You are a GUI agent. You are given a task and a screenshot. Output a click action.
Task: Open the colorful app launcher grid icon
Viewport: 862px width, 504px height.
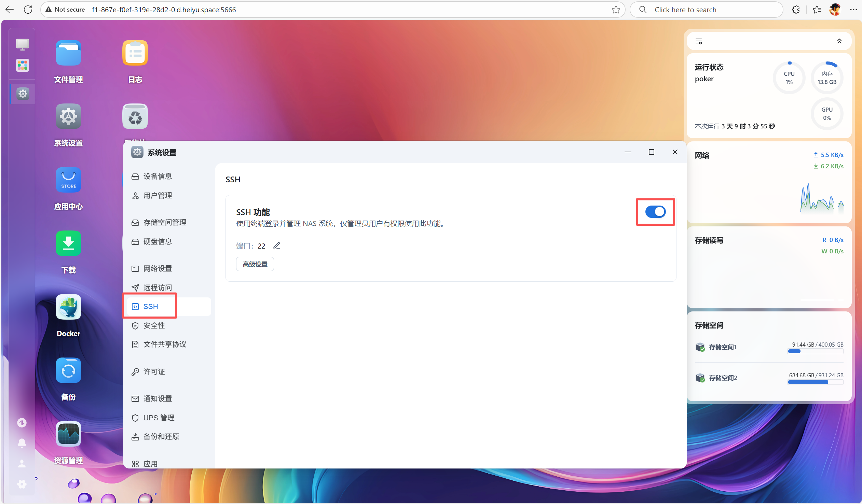coord(22,65)
